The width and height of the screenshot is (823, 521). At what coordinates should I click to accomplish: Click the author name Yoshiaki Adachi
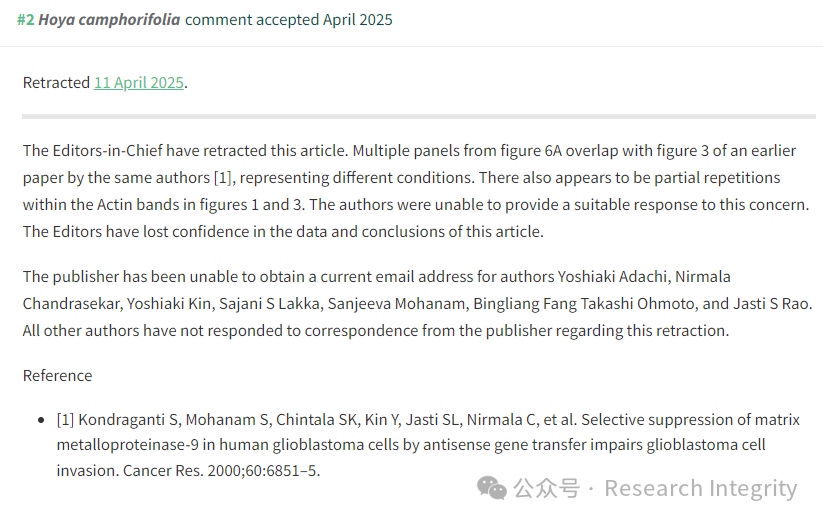(614, 277)
